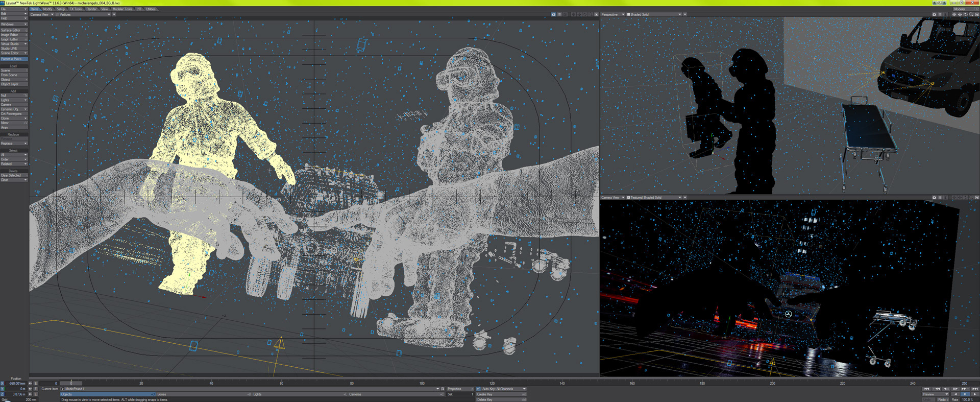Maximize the Textured Shaded Solid viewport
This screenshot has height=402, width=980.
coord(977,197)
